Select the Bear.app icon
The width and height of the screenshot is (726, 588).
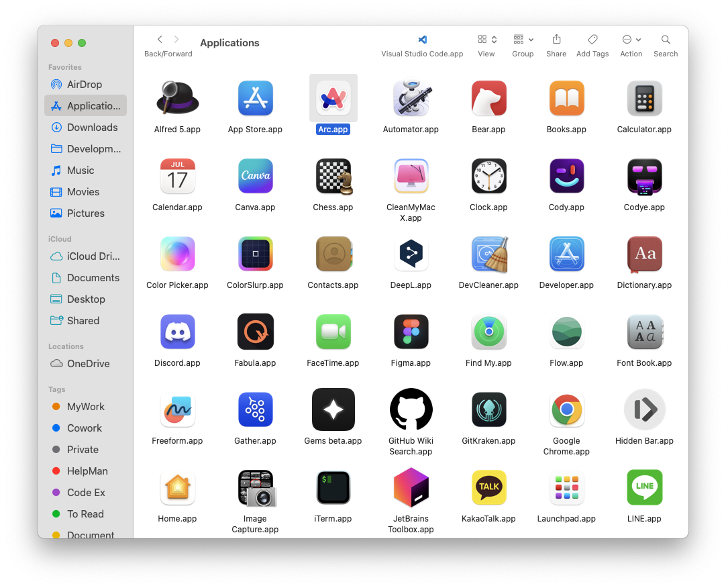[488, 98]
